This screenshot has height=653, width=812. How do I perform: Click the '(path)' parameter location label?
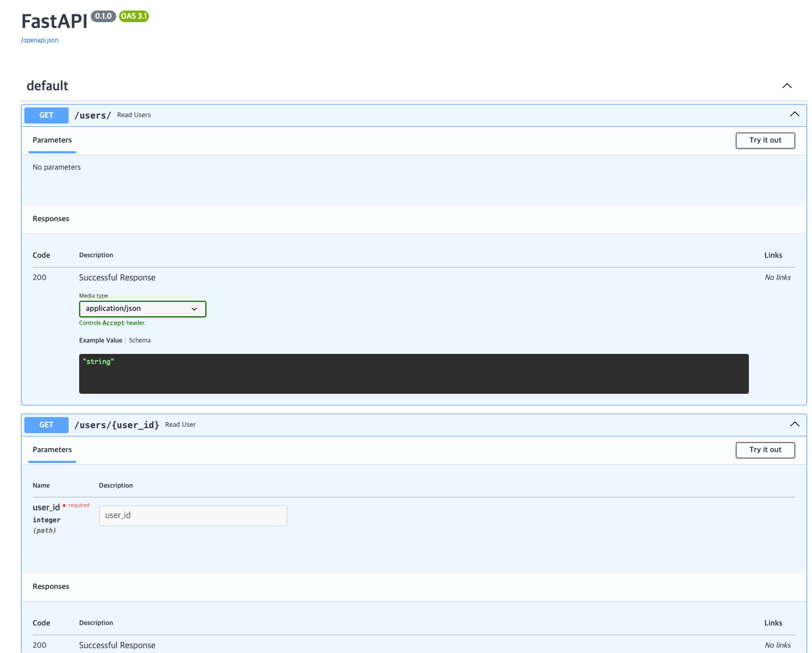44,531
